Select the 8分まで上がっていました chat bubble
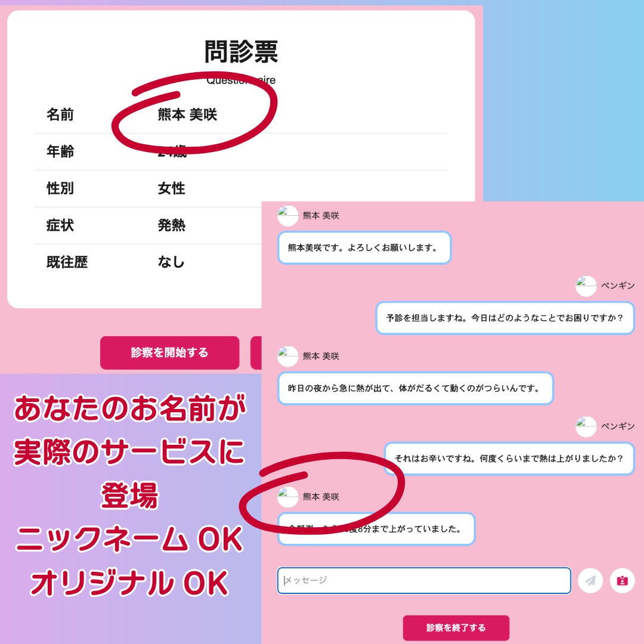 (x=376, y=528)
